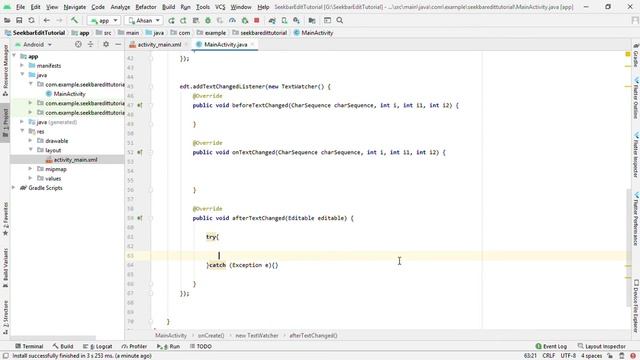Viewport: 640px width, 360px height.
Task: Open Project Structure toolbar icon
Action: point(312,20)
